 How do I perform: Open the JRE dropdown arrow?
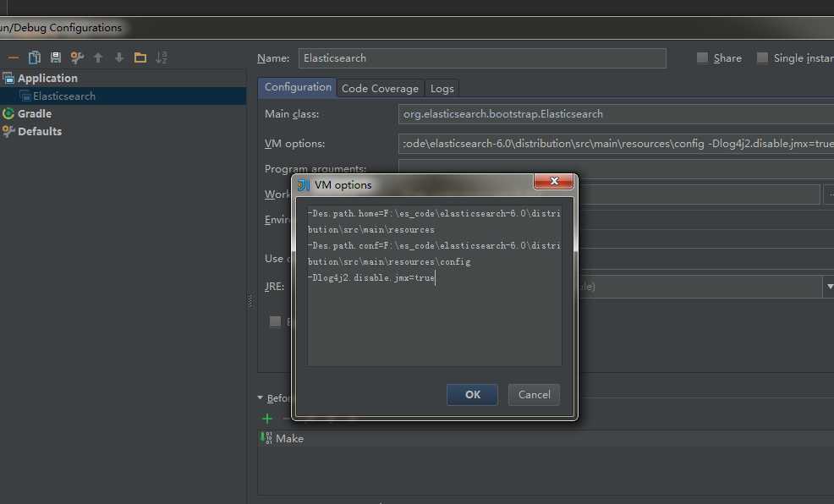pyautogui.click(x=829, y=287)
